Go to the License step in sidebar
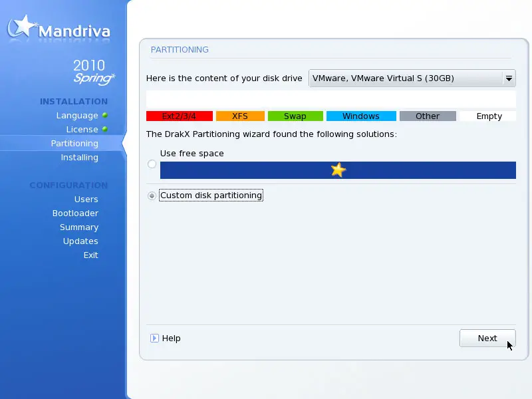The height and width of the screenshot is (399, 532). coord(82,129)
